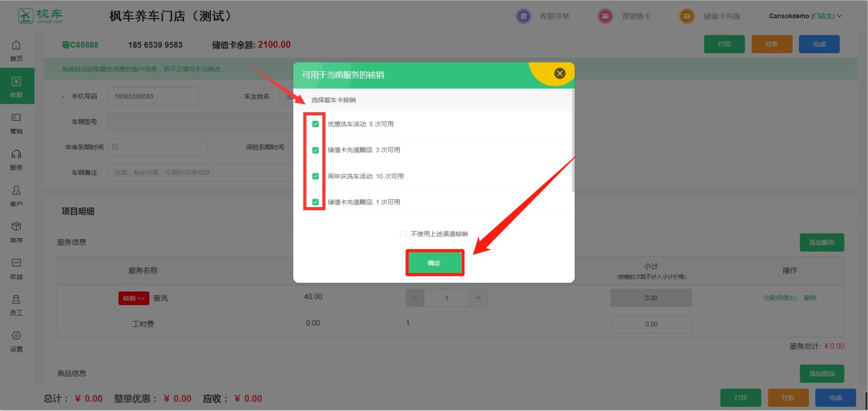
Task: Uncheck 周年庆洗车活动 10次可用 checkbox
Action: pos(316,176)
